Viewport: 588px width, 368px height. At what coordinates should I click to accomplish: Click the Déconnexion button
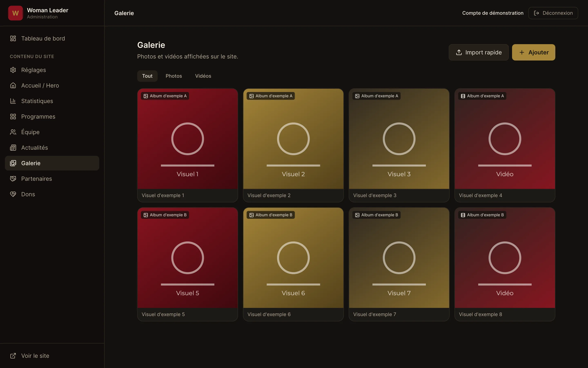click(553, 13)
